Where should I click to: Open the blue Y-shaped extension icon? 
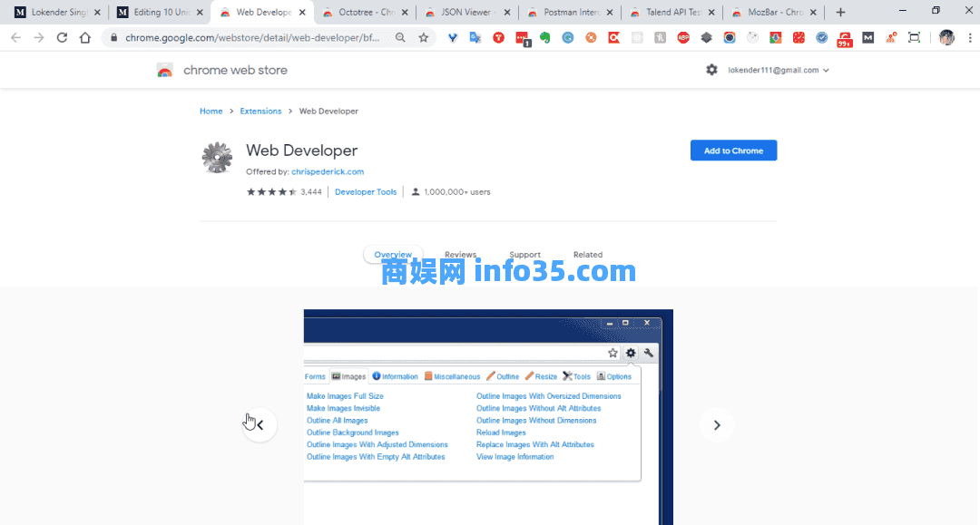(453, 38)
